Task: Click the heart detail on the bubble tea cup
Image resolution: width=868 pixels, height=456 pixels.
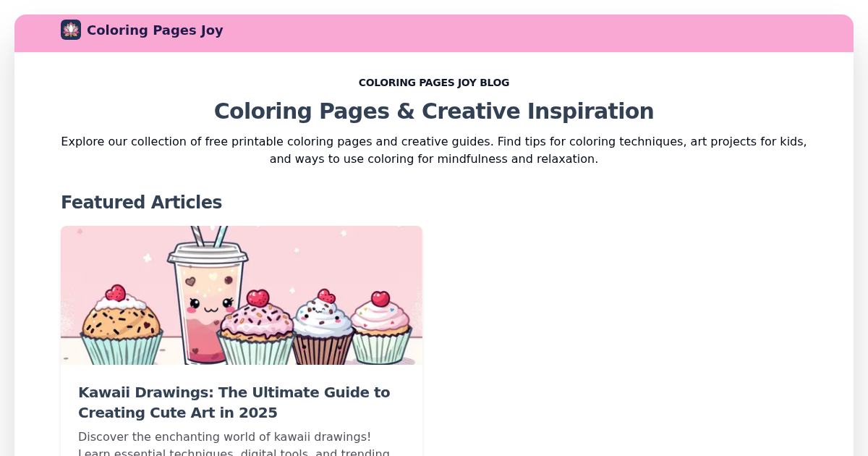Action: point(190,282)
